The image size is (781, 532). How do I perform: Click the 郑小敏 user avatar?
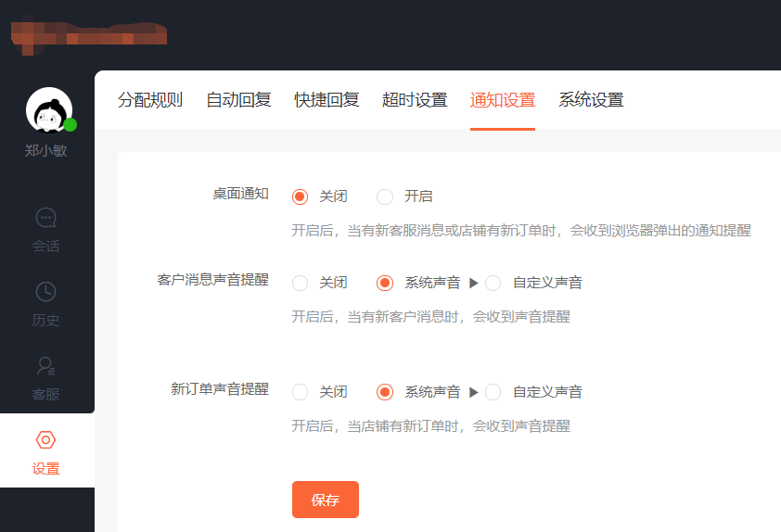tap(49, 110)
